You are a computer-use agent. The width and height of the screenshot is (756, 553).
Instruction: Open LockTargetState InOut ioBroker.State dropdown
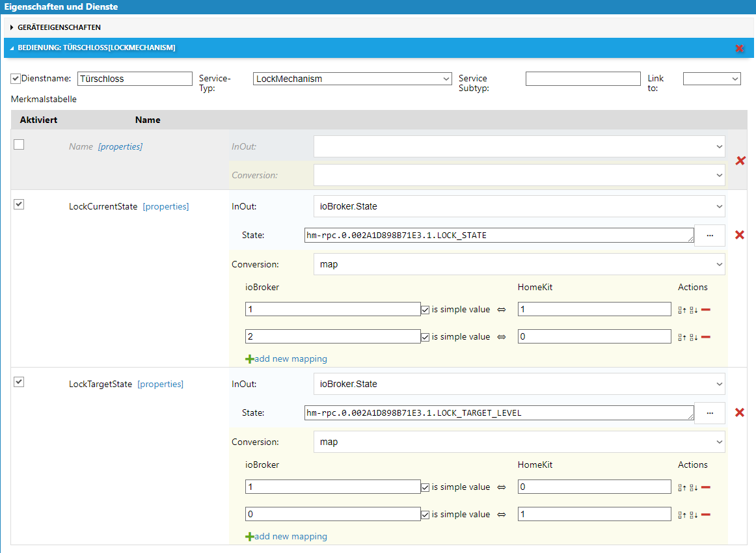tap(519, 384)
